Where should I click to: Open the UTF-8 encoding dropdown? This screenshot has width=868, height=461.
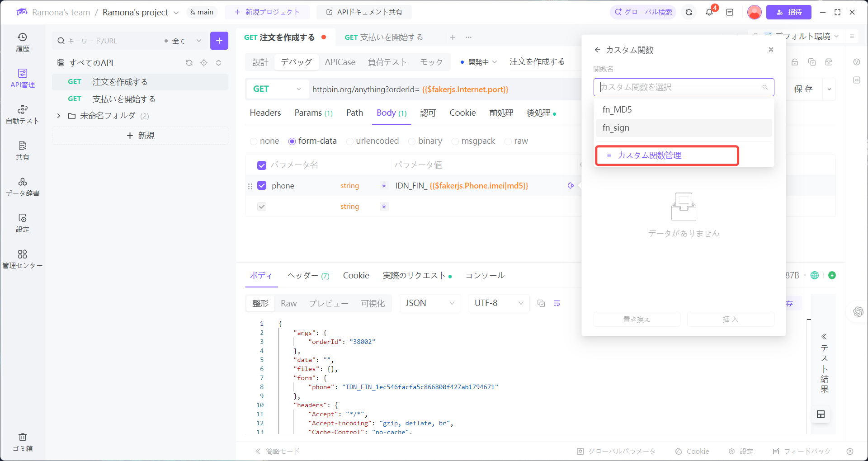coord(498,303)
